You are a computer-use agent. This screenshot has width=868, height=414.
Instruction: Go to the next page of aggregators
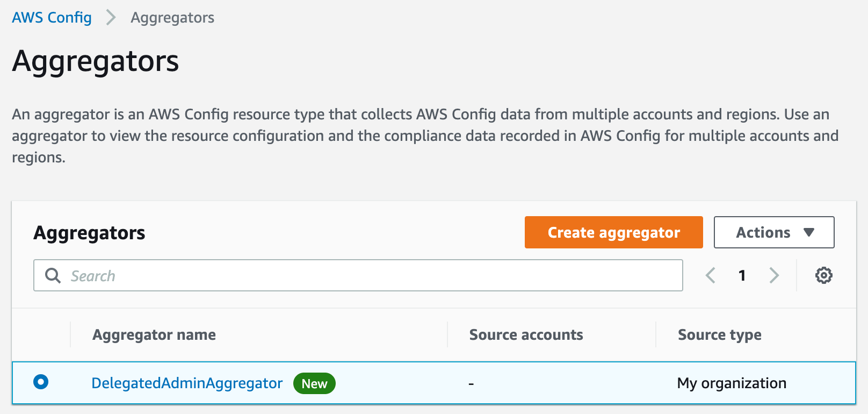(x=773, y=275)
